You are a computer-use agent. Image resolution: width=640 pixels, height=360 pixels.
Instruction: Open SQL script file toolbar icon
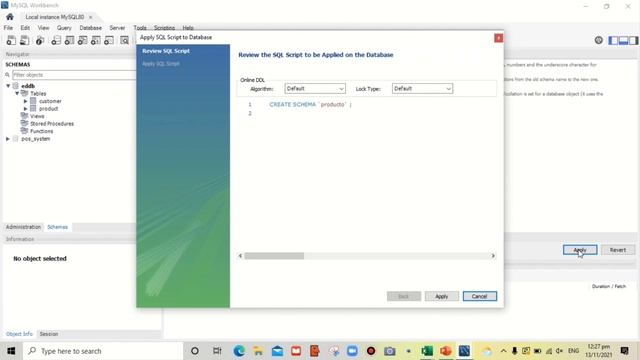[24, 40]
